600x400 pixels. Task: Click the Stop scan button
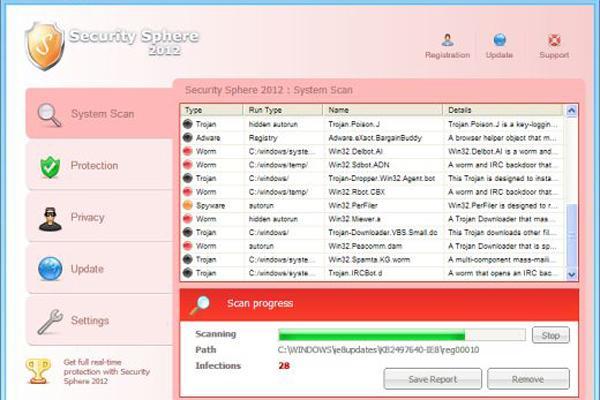(551, 335)
